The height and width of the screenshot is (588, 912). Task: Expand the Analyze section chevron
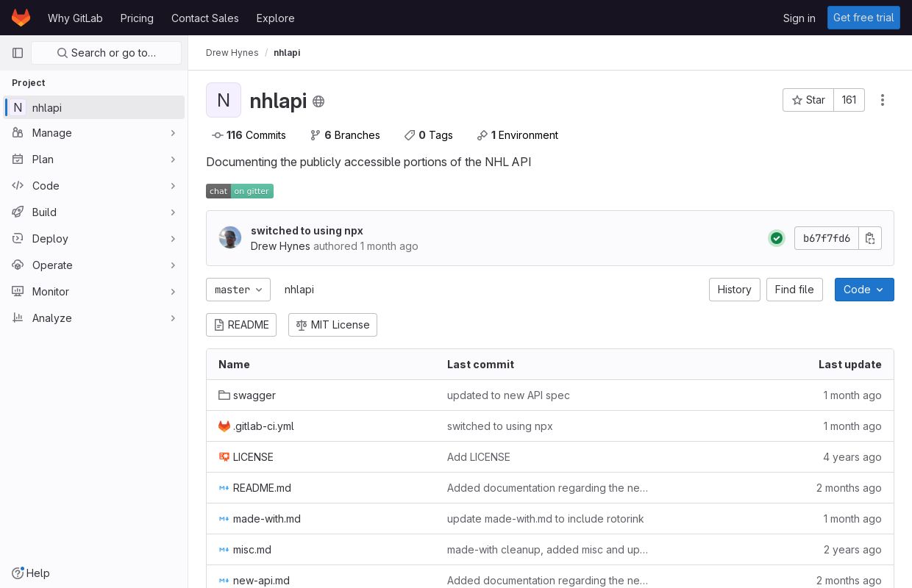tap(173, 318)
